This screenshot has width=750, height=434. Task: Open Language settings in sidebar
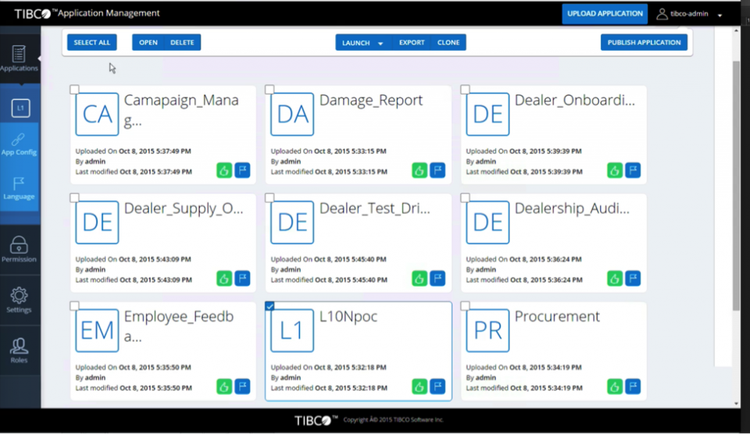[x=19, y=188]
